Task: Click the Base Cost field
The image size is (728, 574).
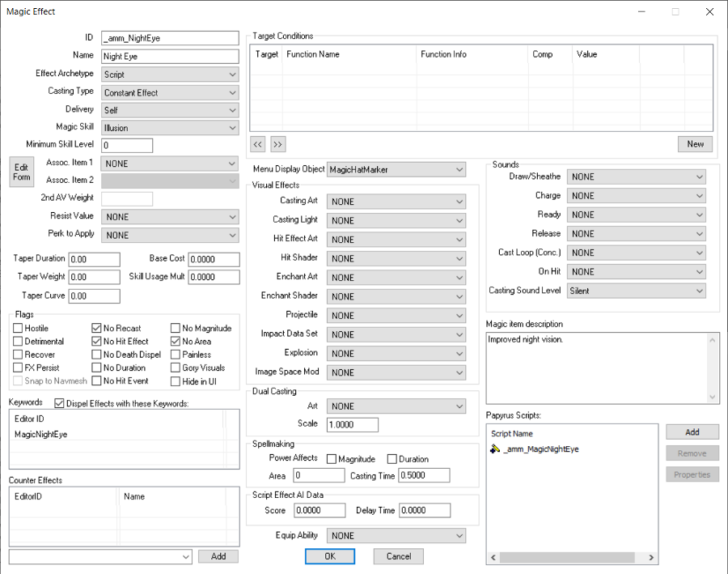Action: pyautogui.click(x=214, y=259)
